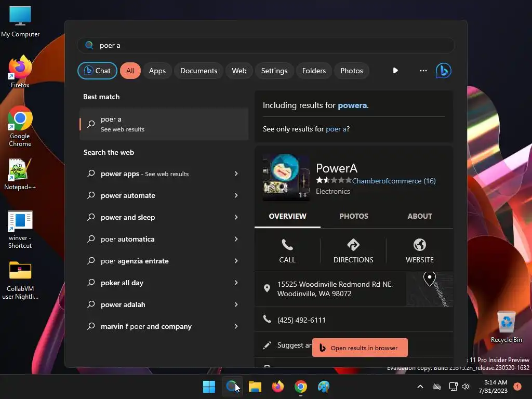Click the 'power and sleep' web suggestion
The image size is (532, 399).
point(164,217)
